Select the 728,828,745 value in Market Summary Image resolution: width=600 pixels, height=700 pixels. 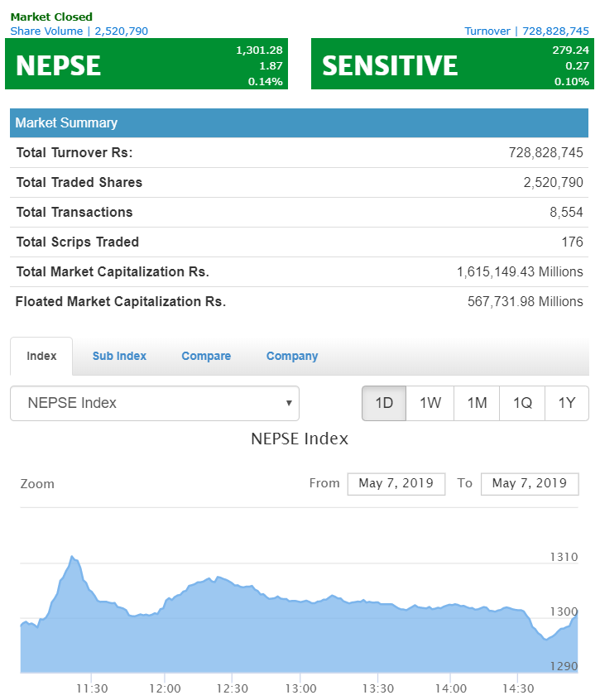point(545,153)
